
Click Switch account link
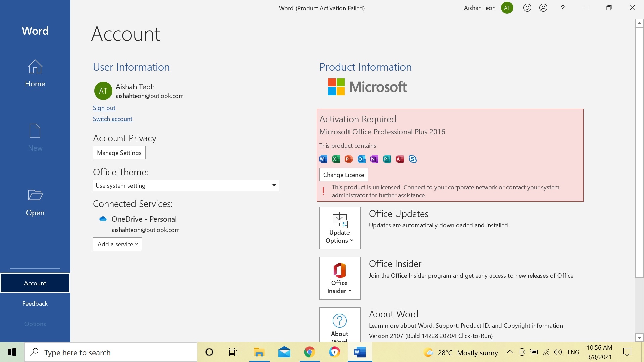(x=113, y=119)
